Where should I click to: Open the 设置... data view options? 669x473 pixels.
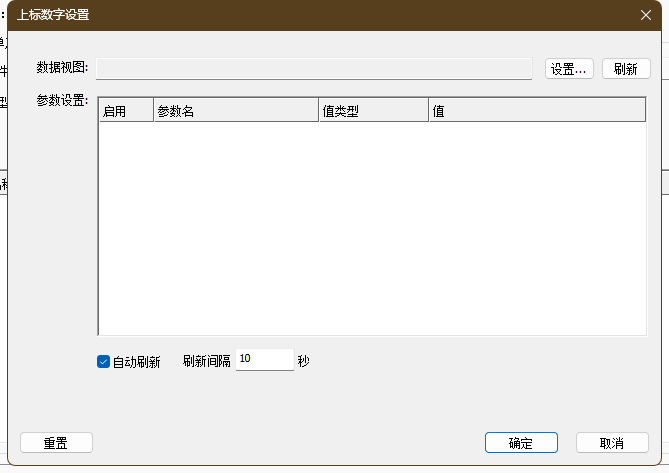[570, 68]
